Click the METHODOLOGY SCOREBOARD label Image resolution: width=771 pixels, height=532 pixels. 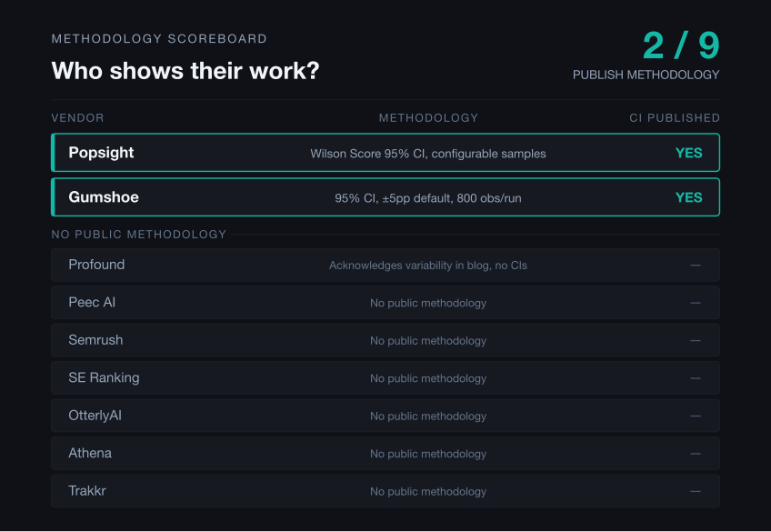159,39
